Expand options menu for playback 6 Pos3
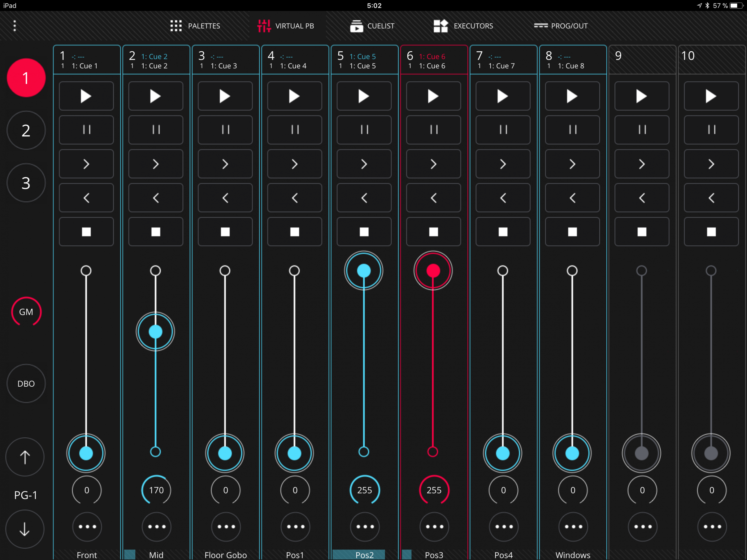 click(434, 526)
